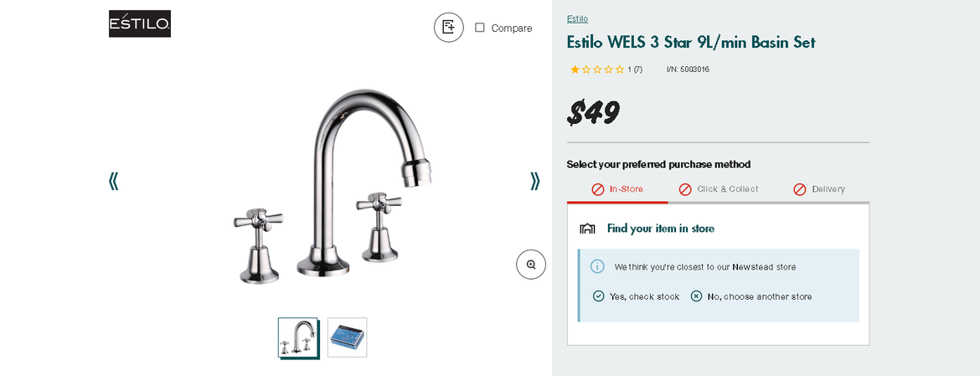
Task: Tick the Compare checkbox
Action: point(480,28)
